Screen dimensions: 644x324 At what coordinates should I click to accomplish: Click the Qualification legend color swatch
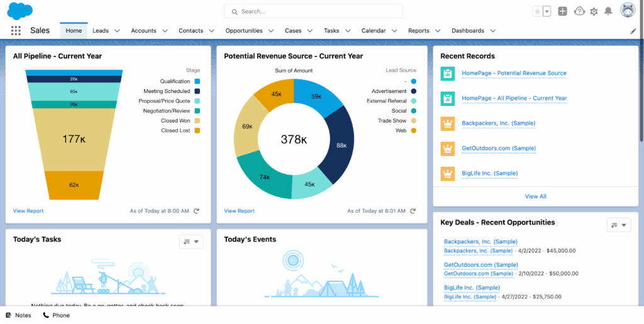pyautogui.click(x=197, y=82)
